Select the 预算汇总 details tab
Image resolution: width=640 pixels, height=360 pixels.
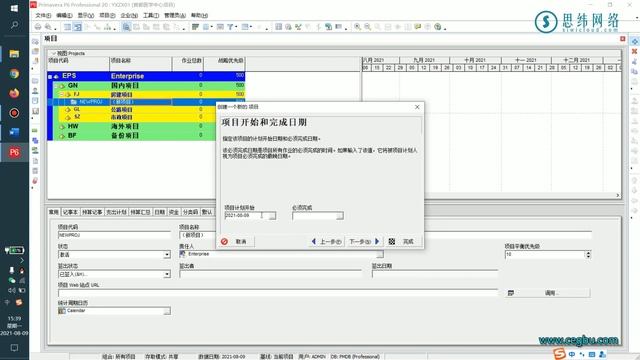pyautogui.click(x=140, y=212)
